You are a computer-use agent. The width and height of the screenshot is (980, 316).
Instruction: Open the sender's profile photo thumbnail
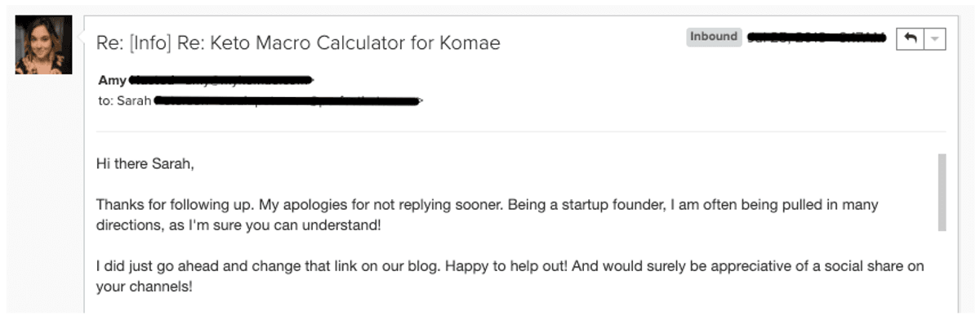point(43,45)
